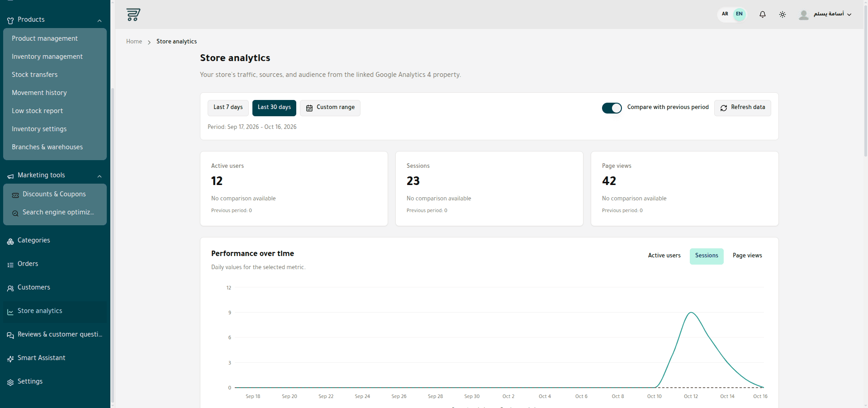Click the Page views value 42
868x408 pixels.
[609, 181]
